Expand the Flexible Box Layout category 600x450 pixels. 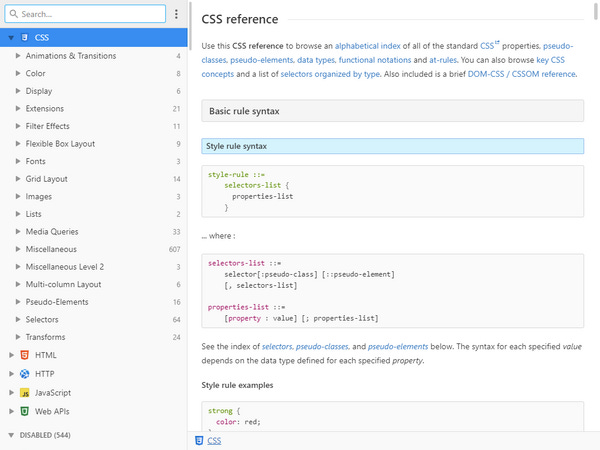(x=18, y=144)
